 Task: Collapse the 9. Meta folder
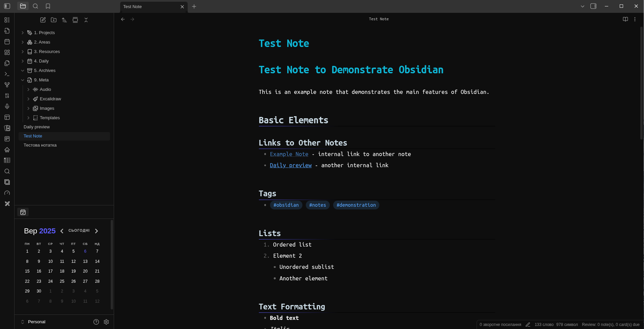[x=23, y=80]
